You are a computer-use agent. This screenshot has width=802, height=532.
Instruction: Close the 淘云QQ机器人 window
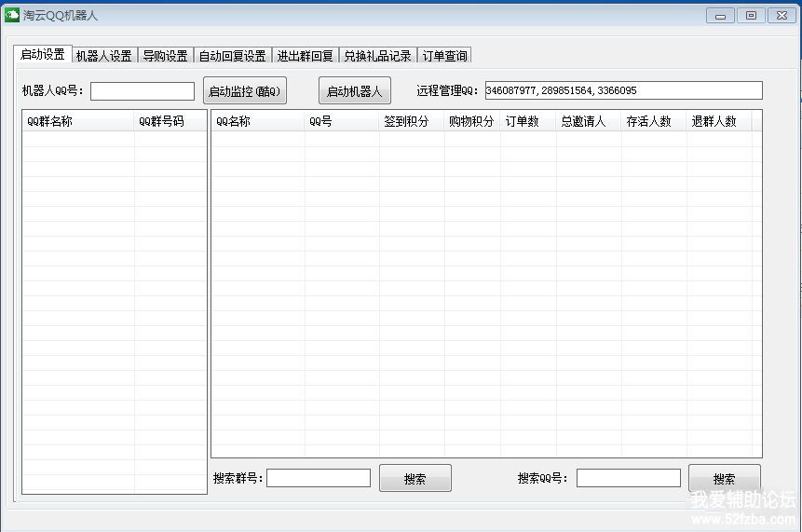pyautogui.click(x=782, y=16)
